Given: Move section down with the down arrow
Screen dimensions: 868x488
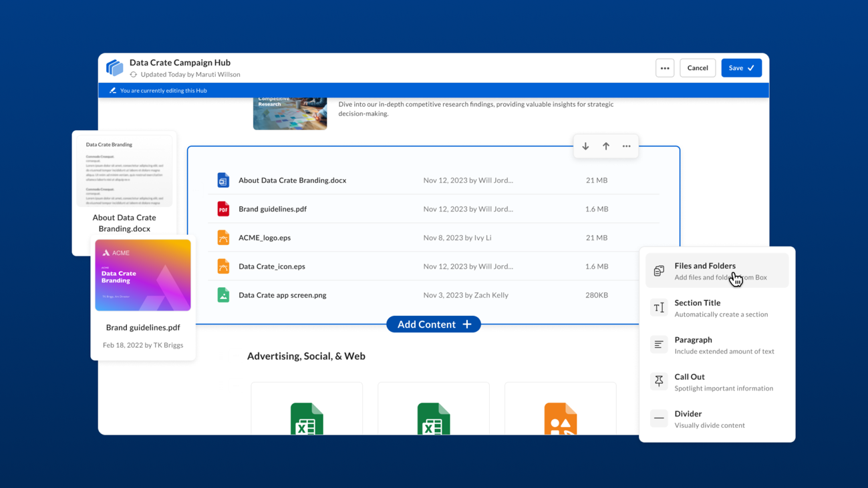Looking at the screenshot, I should click(585, 146).
